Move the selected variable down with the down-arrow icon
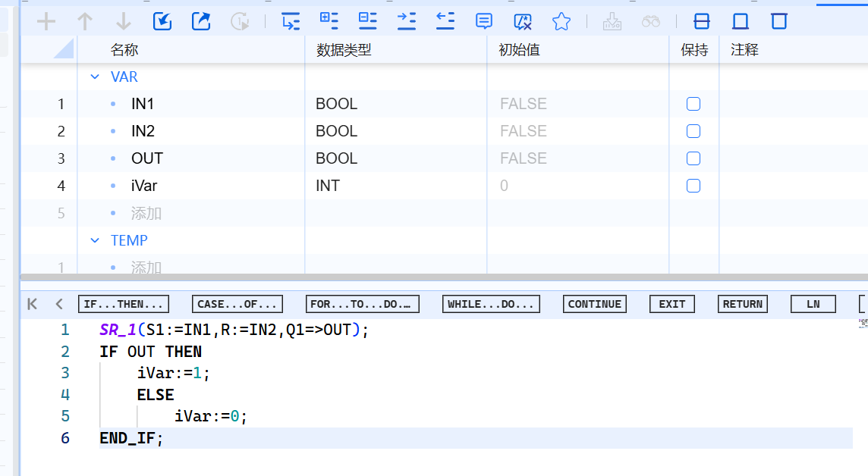 (x=123, y=20)
